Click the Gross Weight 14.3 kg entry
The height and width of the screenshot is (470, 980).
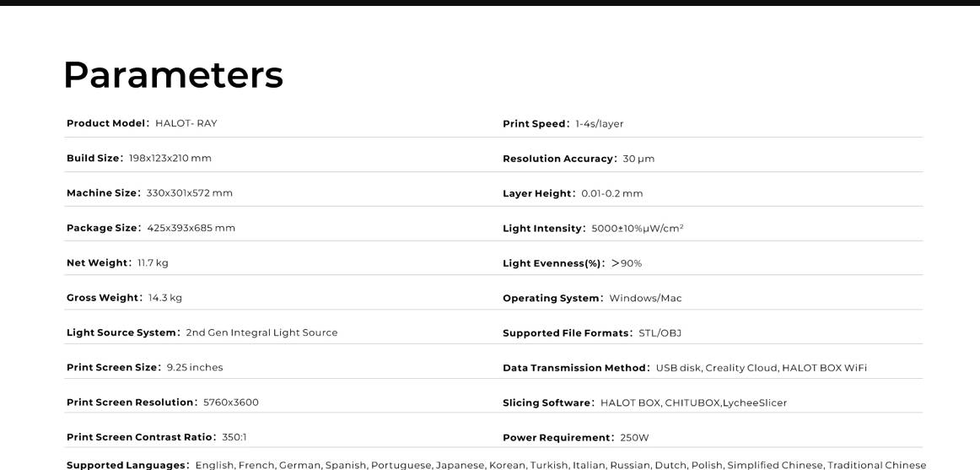pos(124,298)
